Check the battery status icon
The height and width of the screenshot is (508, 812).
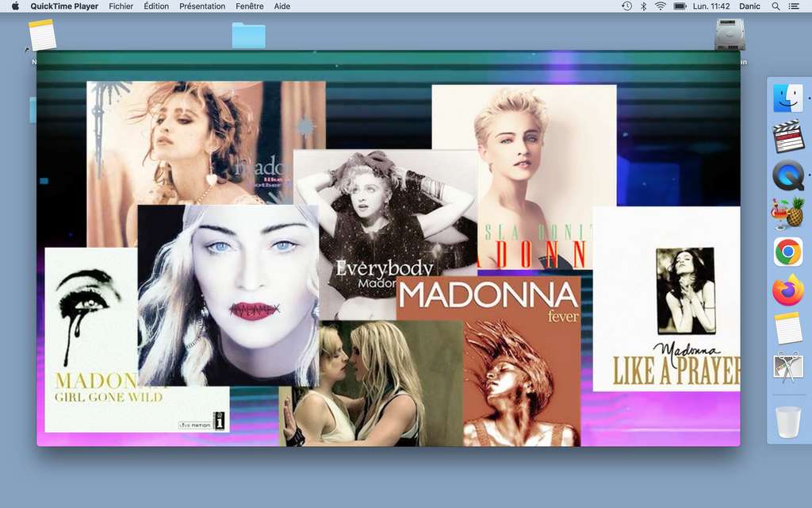(680, 6)
